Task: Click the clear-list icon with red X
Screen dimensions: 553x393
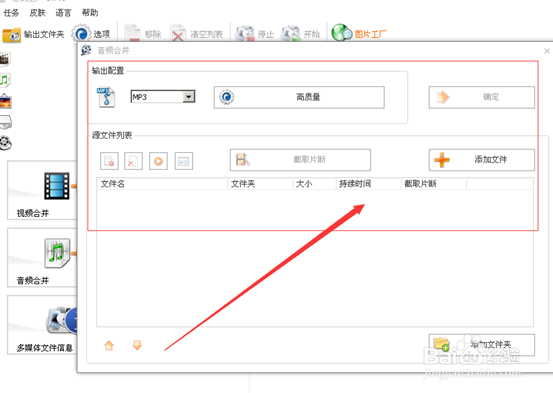Action: point(133,161)
